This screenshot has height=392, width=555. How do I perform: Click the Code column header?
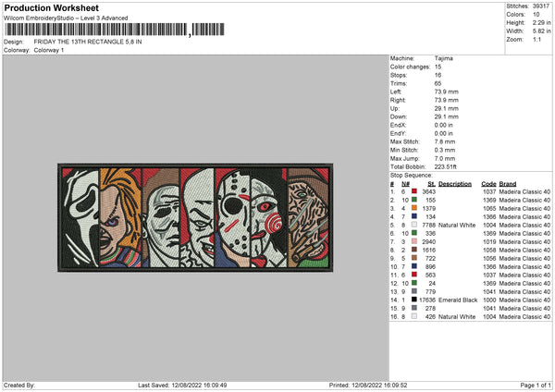coord(488,183)
